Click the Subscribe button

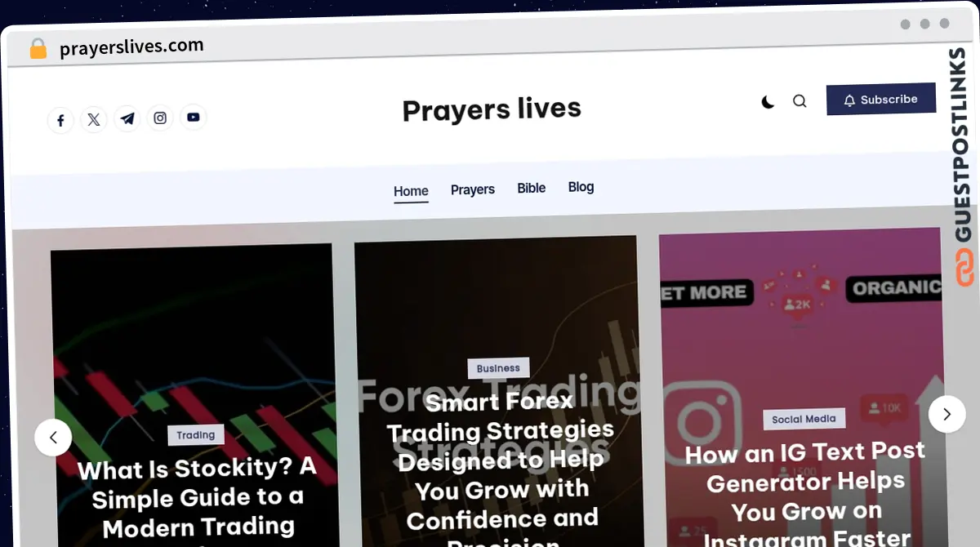click(881, 100)
